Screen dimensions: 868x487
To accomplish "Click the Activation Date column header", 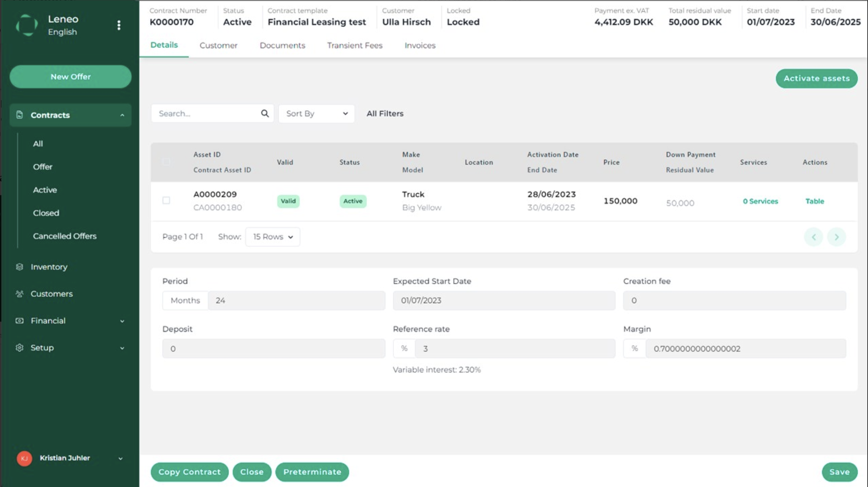I will pos(553,155).
